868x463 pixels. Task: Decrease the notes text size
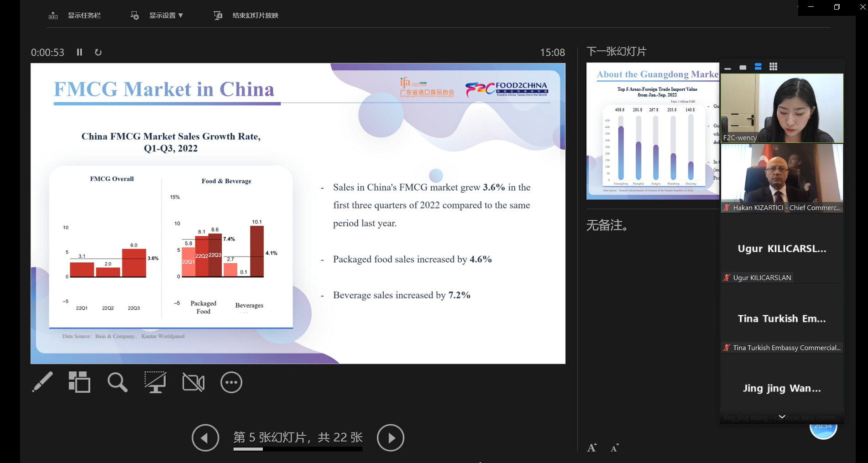pyautogui.click(x=615, y=448)
